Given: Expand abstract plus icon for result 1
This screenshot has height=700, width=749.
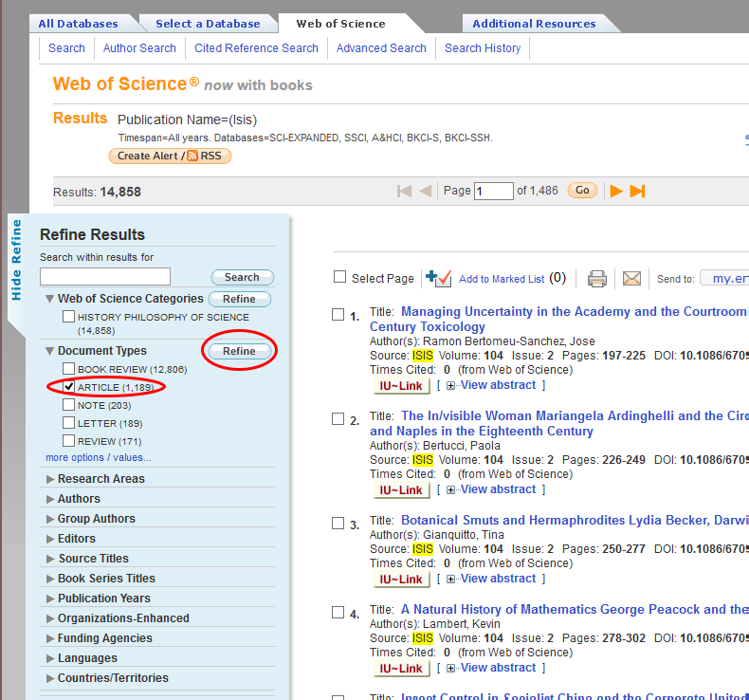Looking at the screenshot, I should coord(450,386).
